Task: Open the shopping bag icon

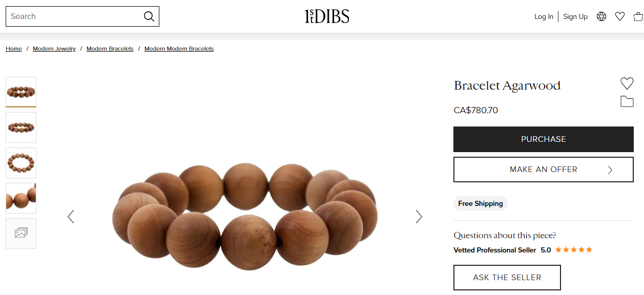Action: [638, 16]
